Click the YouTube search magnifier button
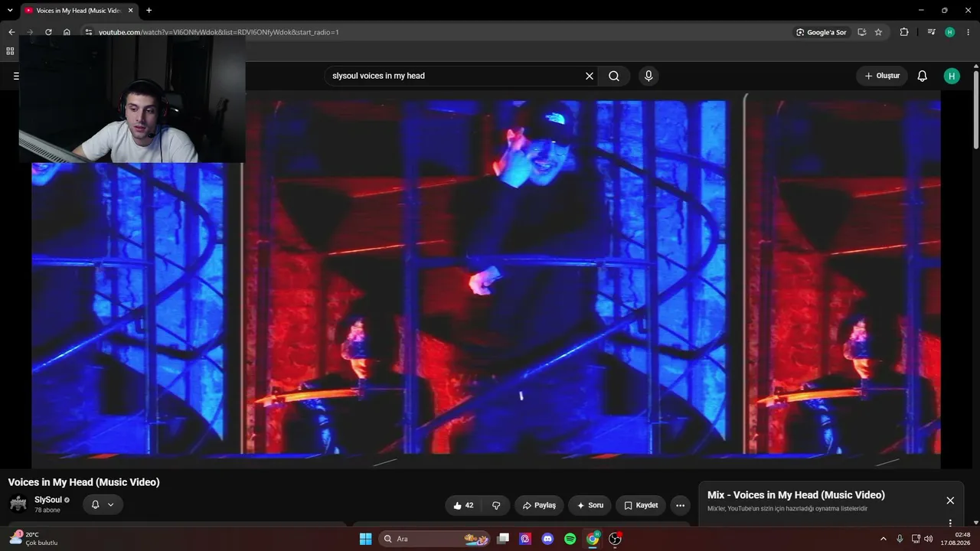The height and width of the screenshot is (551, 980). [614, 76]
